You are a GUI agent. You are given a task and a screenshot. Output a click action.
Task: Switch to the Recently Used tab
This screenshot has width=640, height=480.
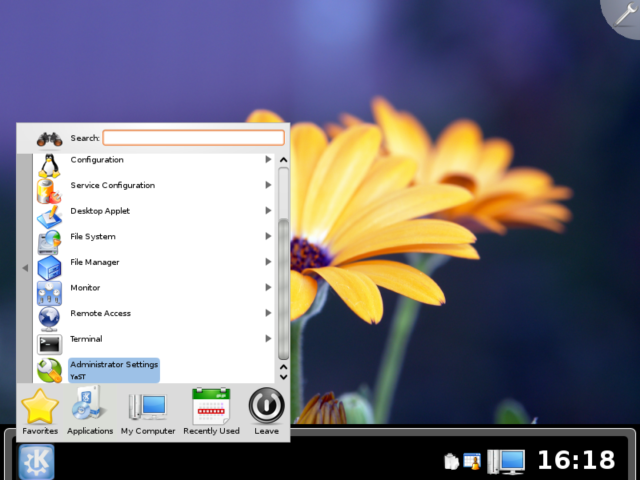pyautogui.click(x=211, y=411)
